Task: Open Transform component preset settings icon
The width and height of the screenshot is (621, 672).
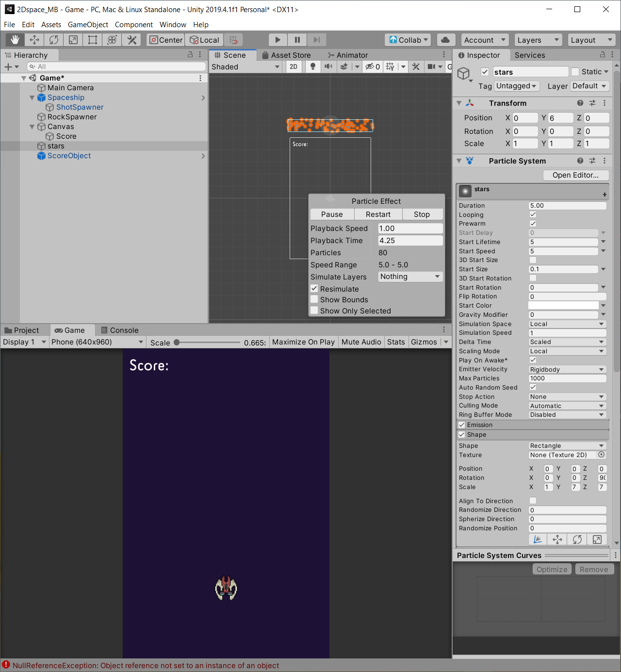Action: (592, 103)
